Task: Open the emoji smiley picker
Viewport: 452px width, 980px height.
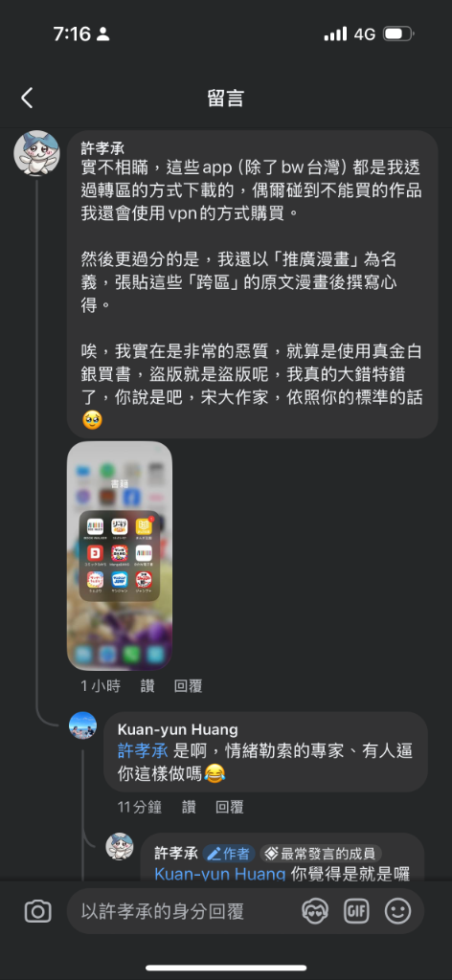Action: coord(397,911)
